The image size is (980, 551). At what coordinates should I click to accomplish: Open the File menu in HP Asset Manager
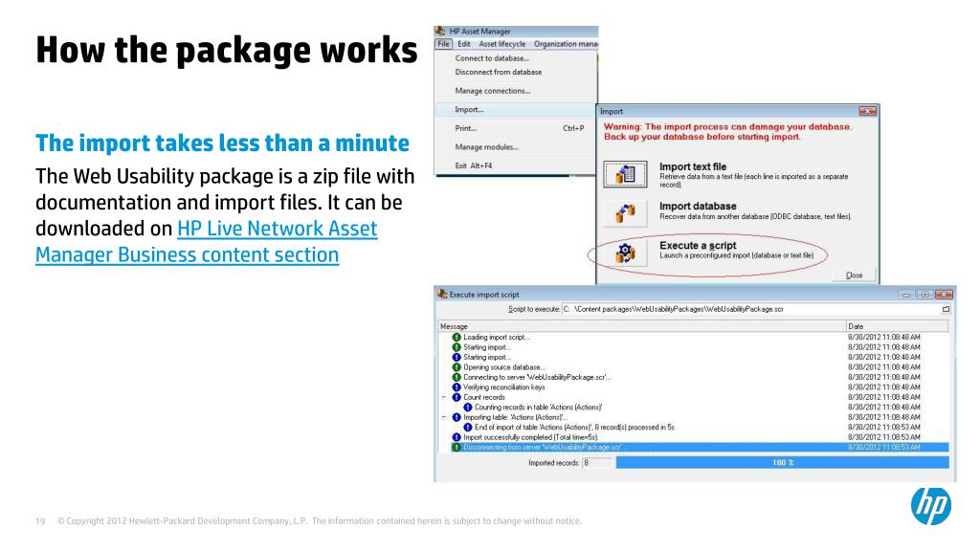(x=443, y=44)
